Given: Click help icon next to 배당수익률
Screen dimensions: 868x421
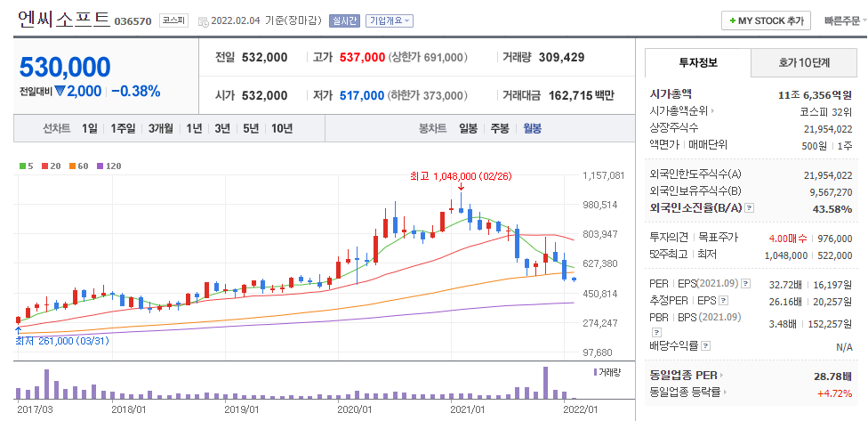Looking at the screenshot, I should [706, 345].
